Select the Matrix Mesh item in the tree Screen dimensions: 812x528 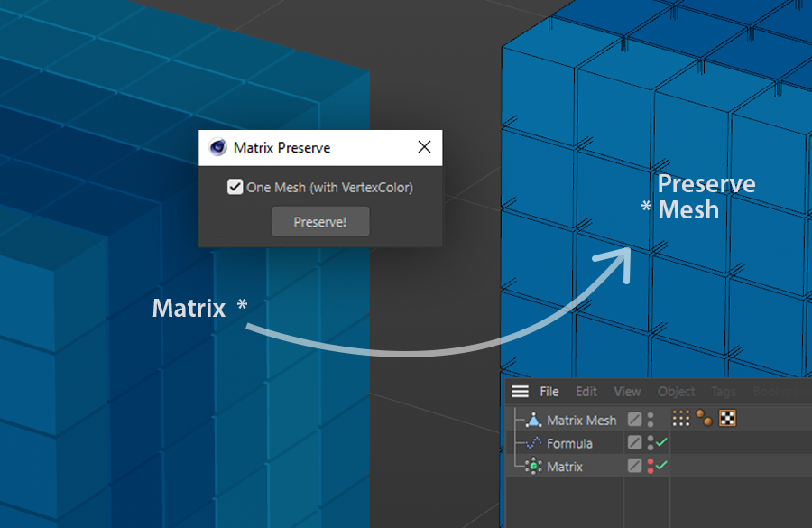click(582, 421)
